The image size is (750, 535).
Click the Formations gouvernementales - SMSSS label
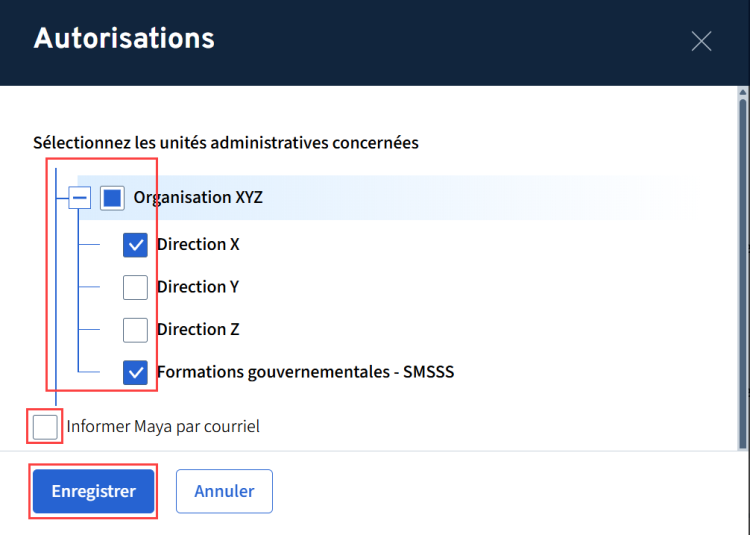tap(305, 372)
